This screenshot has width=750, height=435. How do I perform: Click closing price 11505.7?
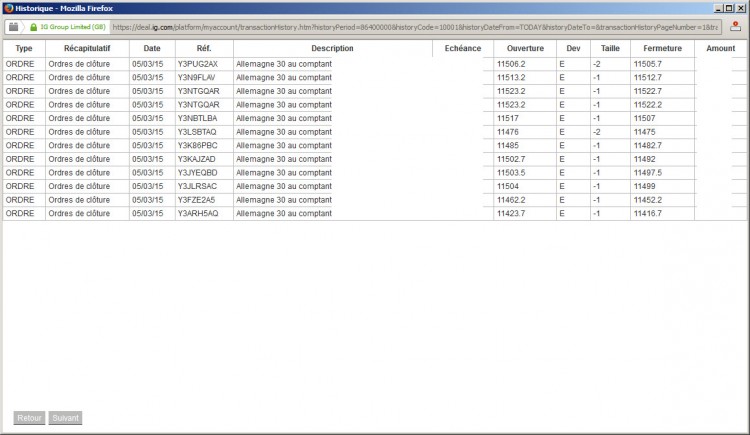tap(648, 64)
